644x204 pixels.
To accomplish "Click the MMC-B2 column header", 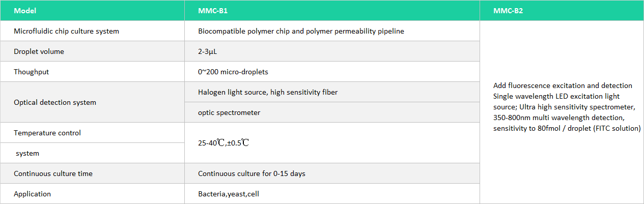I will [508, 11].
